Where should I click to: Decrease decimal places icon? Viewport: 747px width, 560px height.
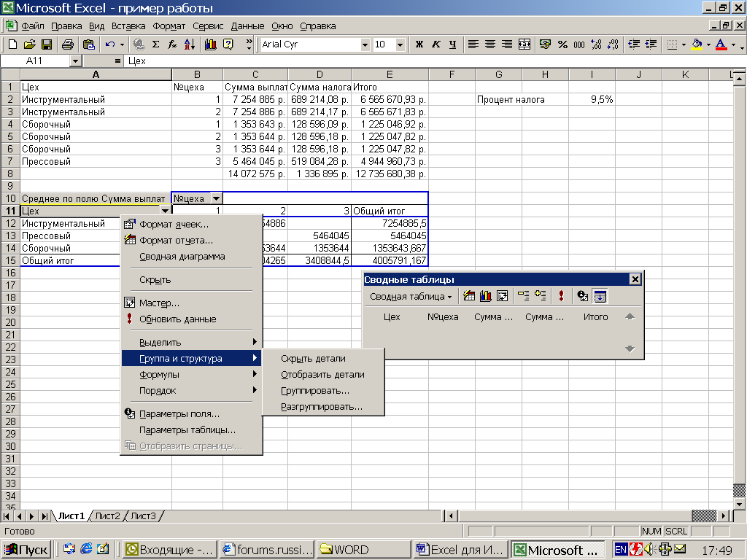click(x=613, y=44)
